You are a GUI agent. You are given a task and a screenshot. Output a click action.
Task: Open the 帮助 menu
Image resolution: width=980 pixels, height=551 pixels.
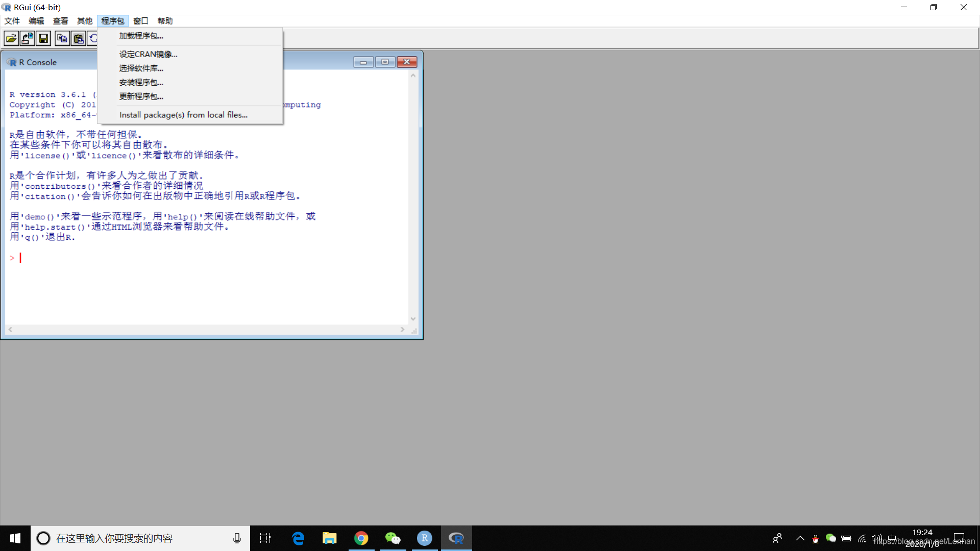(165, 21)
